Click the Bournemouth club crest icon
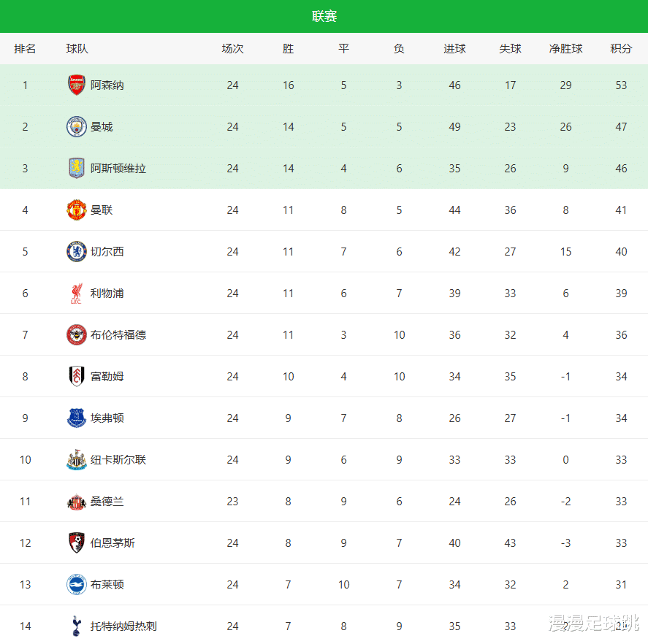The image size is (648, 644). tap(77, 543)
